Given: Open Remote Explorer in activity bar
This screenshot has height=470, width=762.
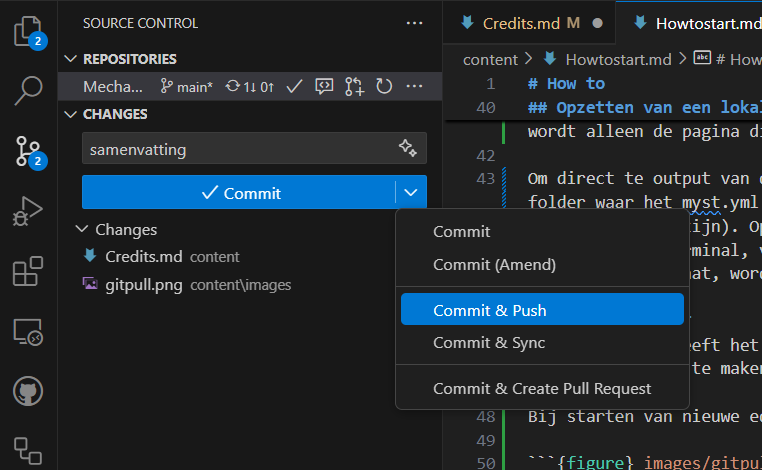Looking at the screenshot, I should 28,332.
